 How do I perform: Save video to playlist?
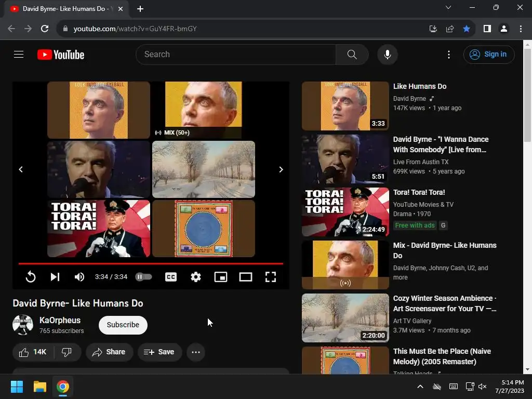coord(159,352)
